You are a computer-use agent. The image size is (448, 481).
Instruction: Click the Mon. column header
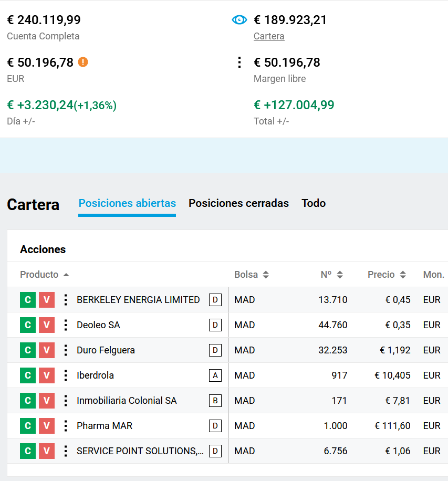[x=434, y=274]
